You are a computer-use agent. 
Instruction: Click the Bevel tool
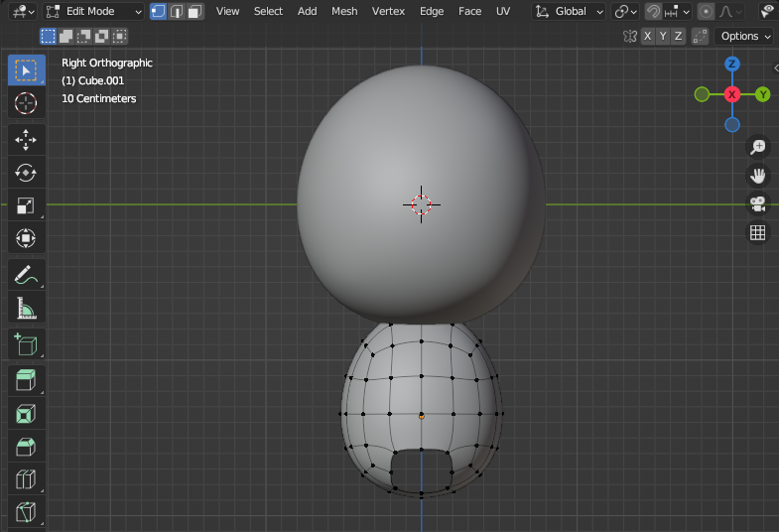(26, 447)
